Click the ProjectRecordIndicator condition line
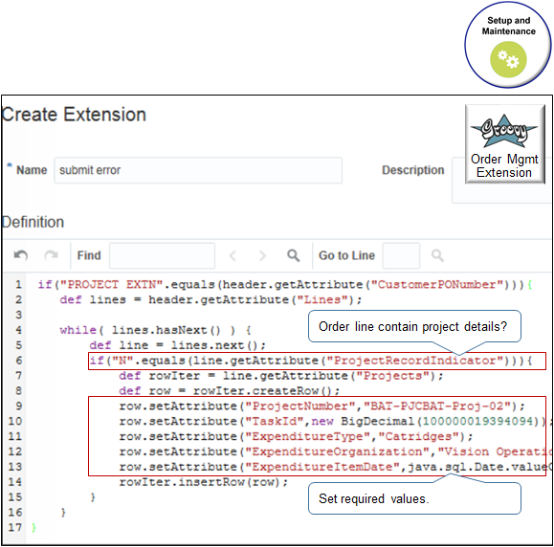Viewport: 554px width, 547px height. tap(310, 360)
